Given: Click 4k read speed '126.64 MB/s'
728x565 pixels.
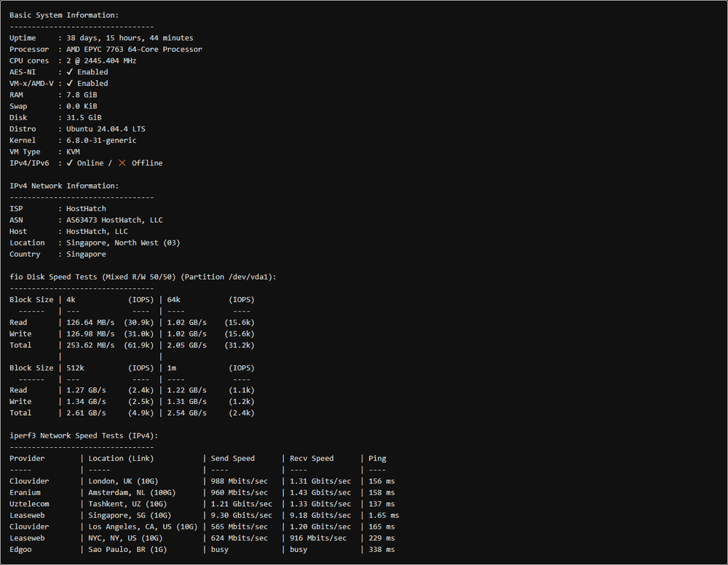Looking at the screenshot, I should (90, 323).
